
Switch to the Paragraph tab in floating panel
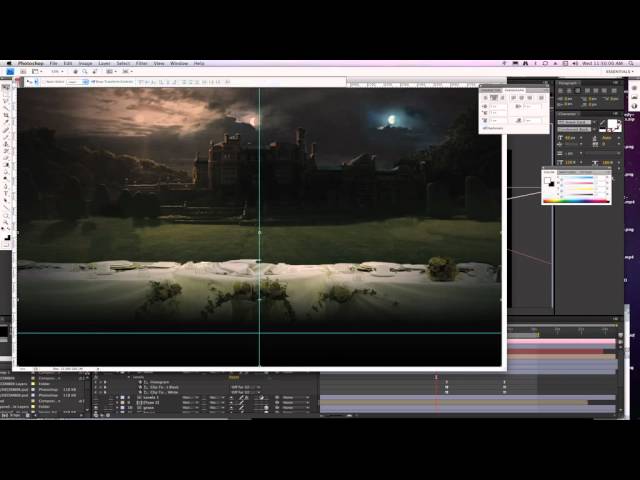coord(514,90)
